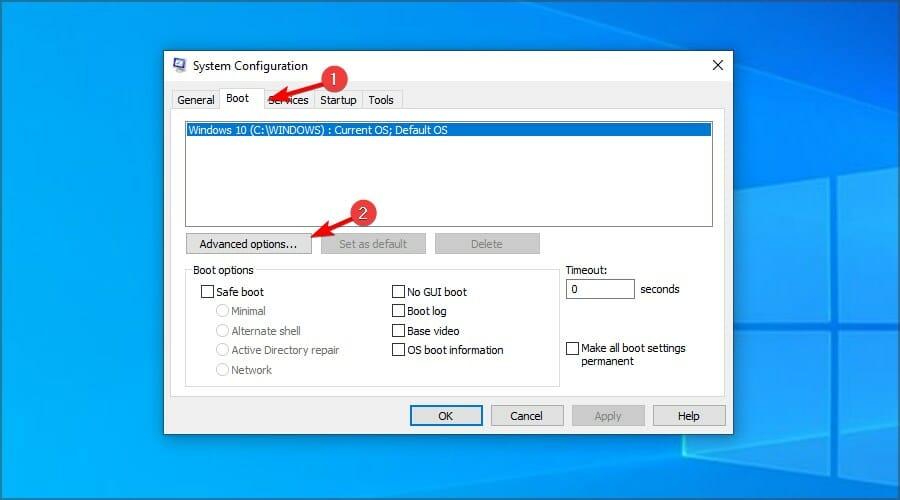
Task: Tick the No GUI boot checkbox
Action: [x=398, y=292]
